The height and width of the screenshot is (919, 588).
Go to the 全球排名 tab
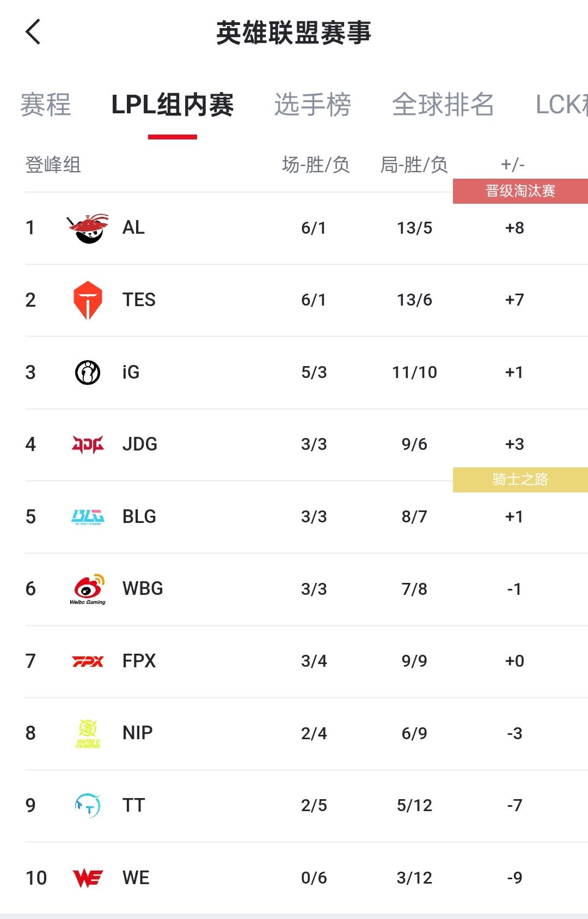443,105
